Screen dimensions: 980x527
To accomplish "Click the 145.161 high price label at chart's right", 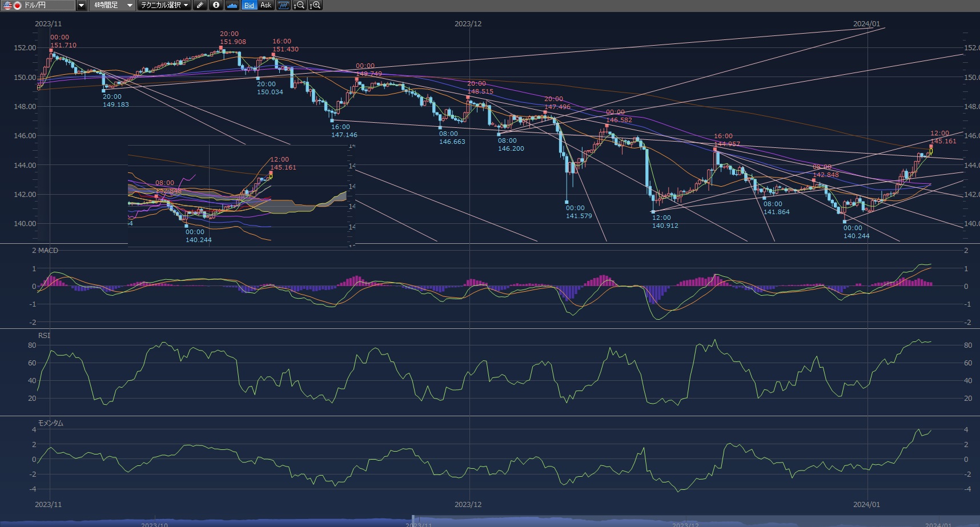I will pyautogui.click(x=943, y=141).
